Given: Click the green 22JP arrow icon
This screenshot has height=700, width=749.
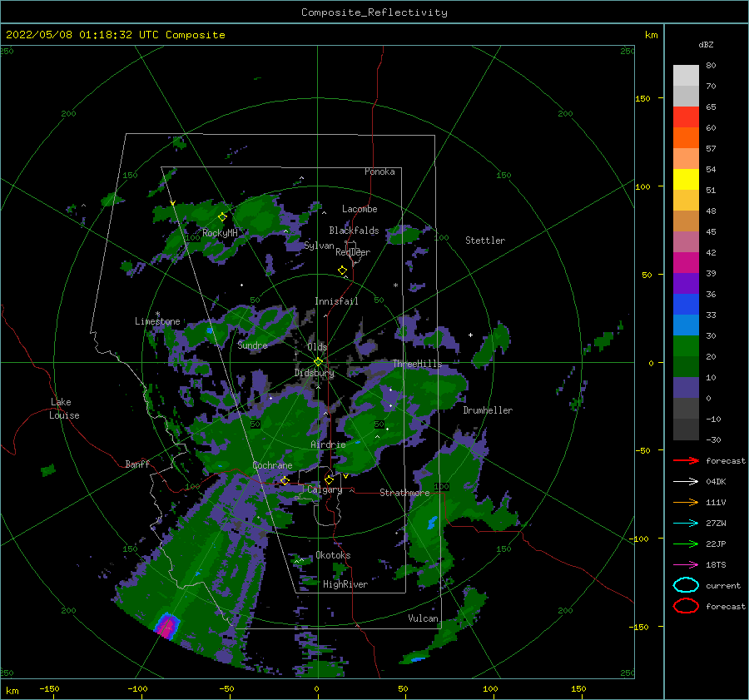Looking at the screenshot, I should pos(686,544).
